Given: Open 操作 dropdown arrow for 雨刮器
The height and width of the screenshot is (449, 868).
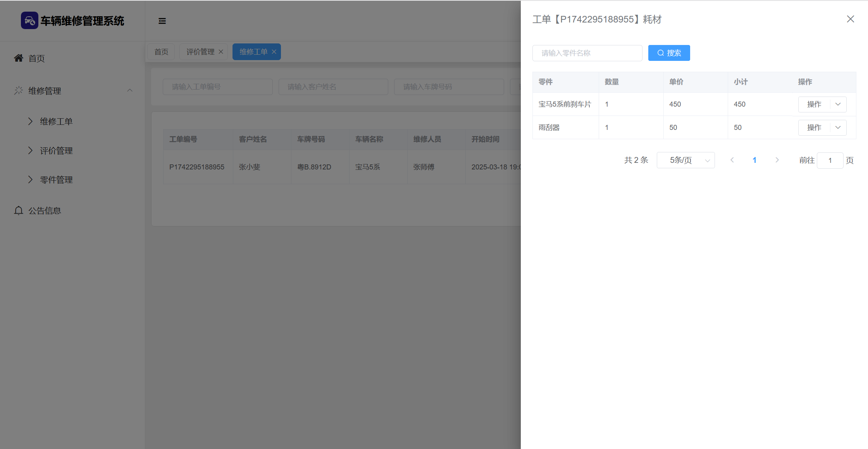Looking at the screenshot, I should point(838,128).
